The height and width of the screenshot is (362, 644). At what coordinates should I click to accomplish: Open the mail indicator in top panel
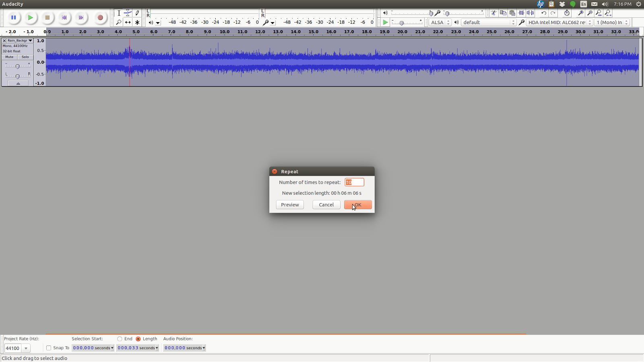(x=594, y=4)
